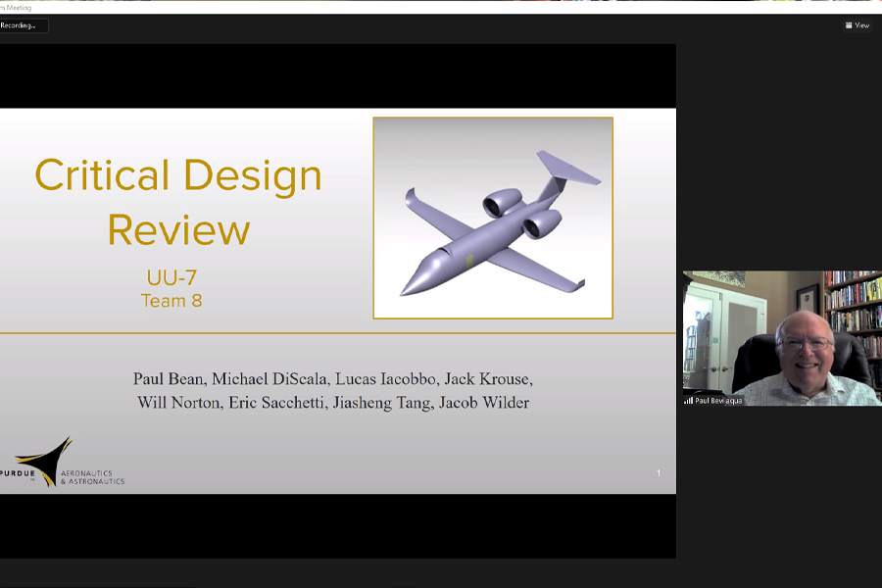Screen dimensions: 882x588
Task: Click the aircraft's twin rear engines
Action: pyautogui.click(x=519, y=214)
